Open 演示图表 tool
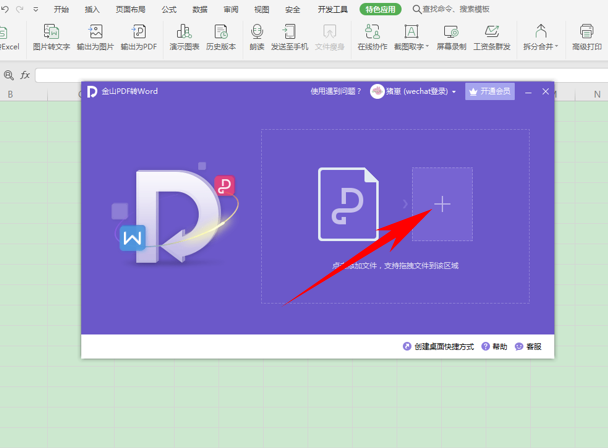The height and width of the screenshot is (448, 608). tap(184, 38)
